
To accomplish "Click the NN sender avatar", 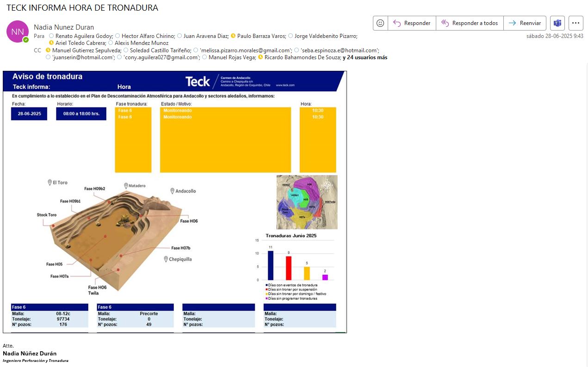I will tap(18, 31).
